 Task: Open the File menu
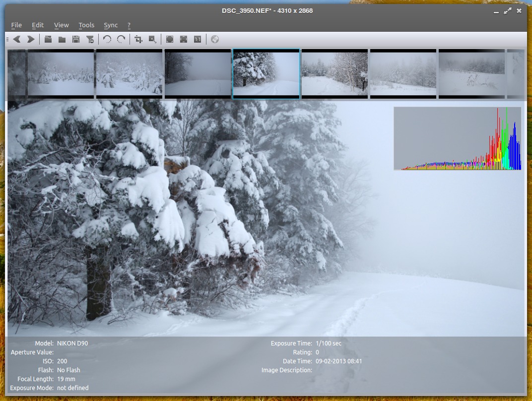click(x=16, y=25)
